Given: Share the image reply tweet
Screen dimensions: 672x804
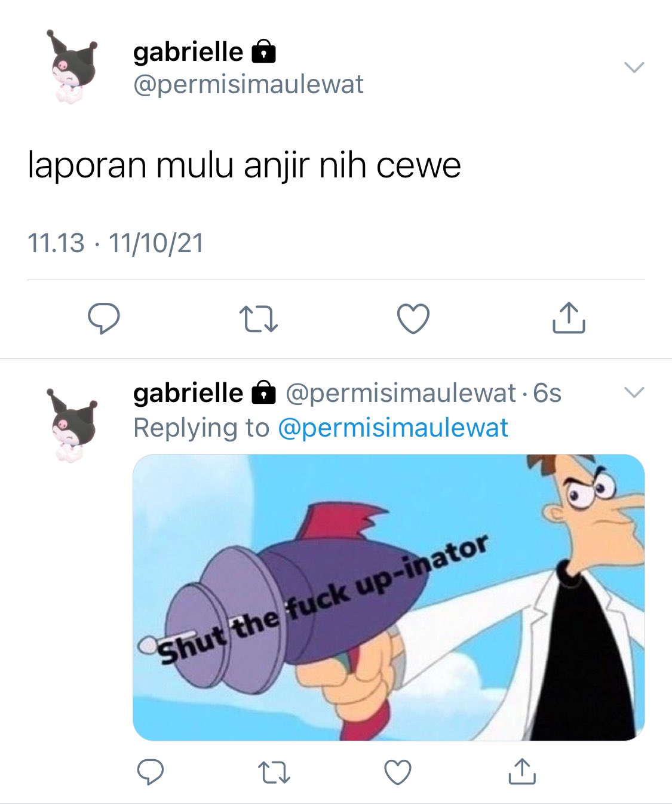Looking at the screenshot, I should pyautogui.click(x=521, y=771).
